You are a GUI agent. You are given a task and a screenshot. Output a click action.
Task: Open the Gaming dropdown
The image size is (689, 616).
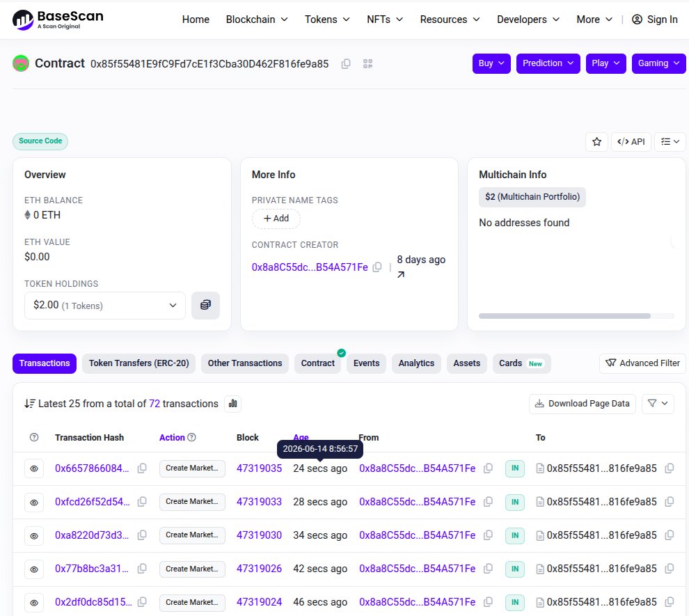tap(658, 63)
